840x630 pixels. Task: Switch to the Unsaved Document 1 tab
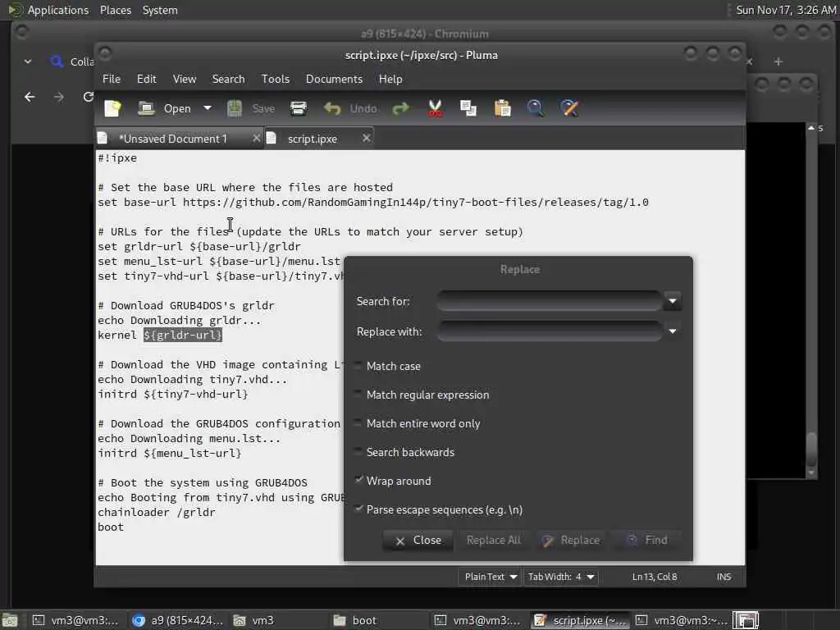pyautogui.click(x=172, y=139)
